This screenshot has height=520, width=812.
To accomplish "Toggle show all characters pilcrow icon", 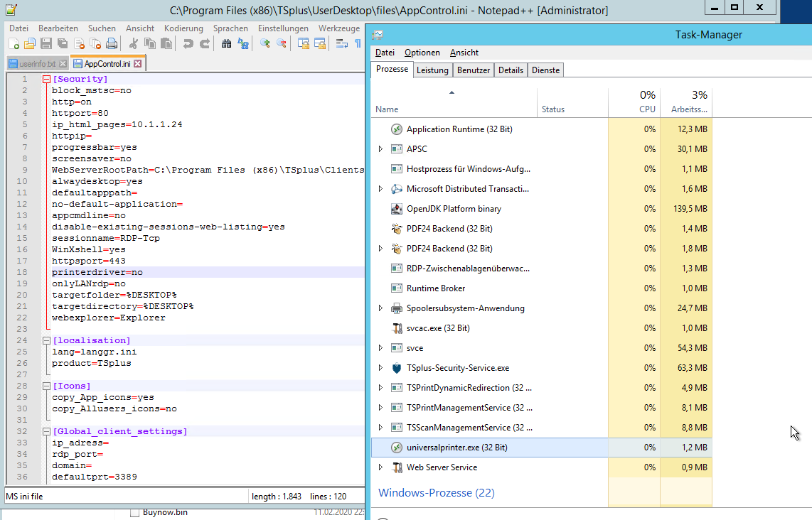I will click(358, 44).
